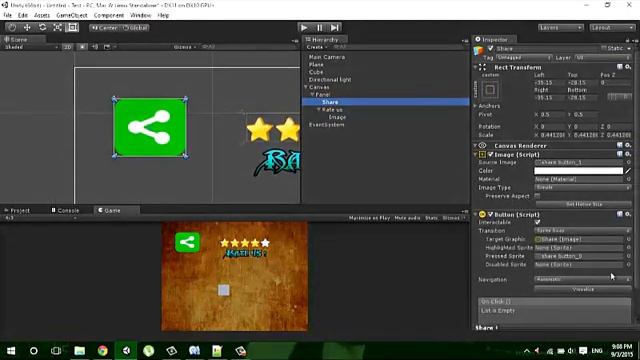
Task: Open Canvas Renderer help book icon
Action: (620, 145)
